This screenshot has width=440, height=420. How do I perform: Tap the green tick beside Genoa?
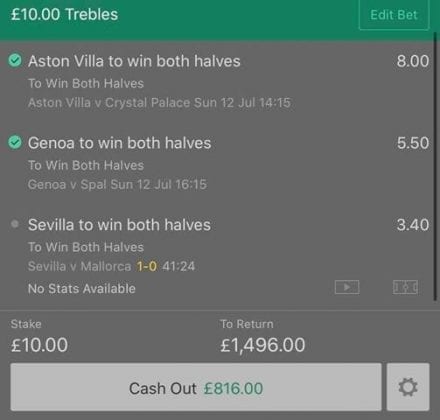15,142
